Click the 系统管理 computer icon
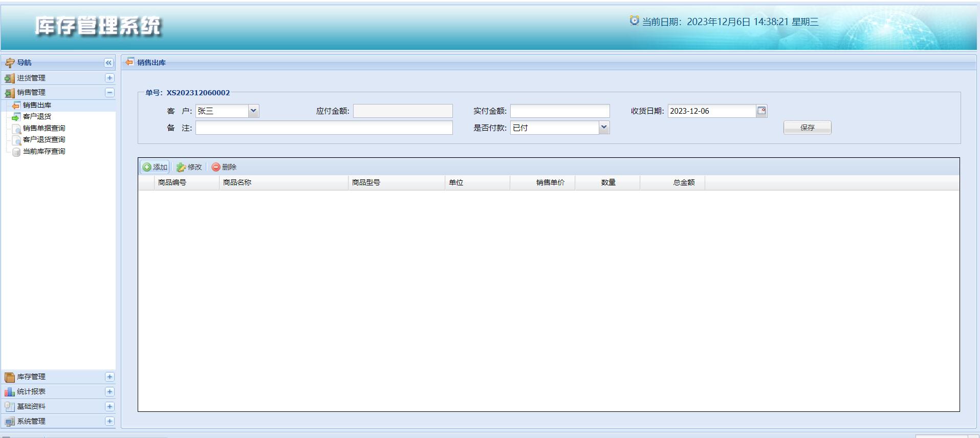This screenshot has height=438, width=980. tap(10, 422)
